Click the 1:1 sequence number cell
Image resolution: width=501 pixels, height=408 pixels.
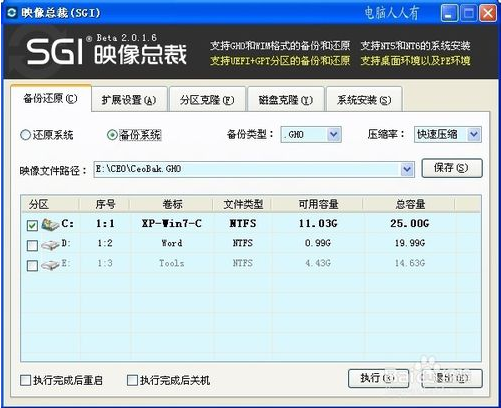point(105,223)
